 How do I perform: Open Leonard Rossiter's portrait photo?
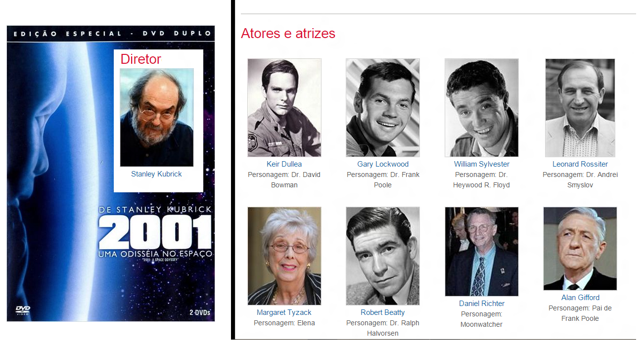point(580,108)
